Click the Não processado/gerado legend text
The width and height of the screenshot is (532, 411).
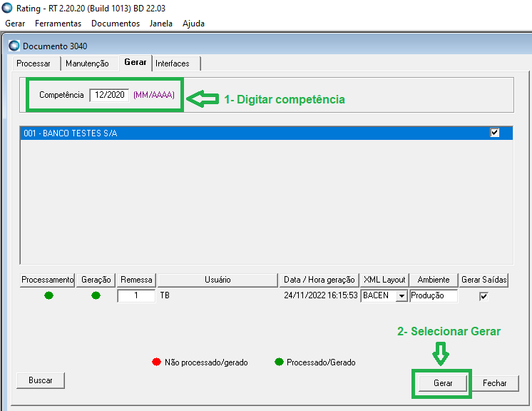point(206,362)
